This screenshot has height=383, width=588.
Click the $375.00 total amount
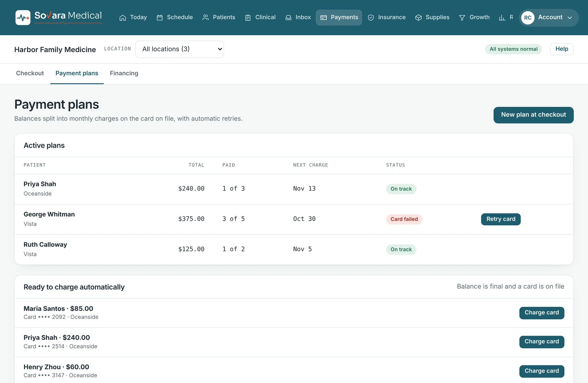191,219
